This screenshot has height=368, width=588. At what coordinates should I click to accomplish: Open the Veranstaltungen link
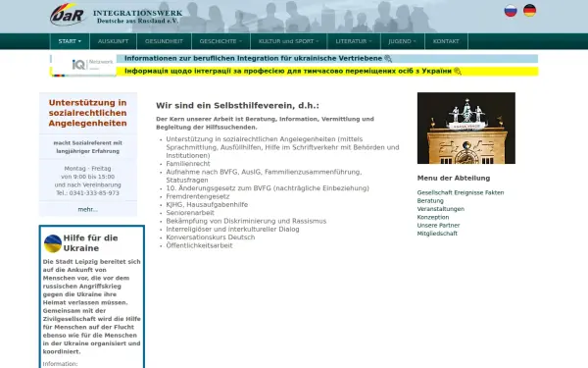pyautogui.click(x=441, y=209)
